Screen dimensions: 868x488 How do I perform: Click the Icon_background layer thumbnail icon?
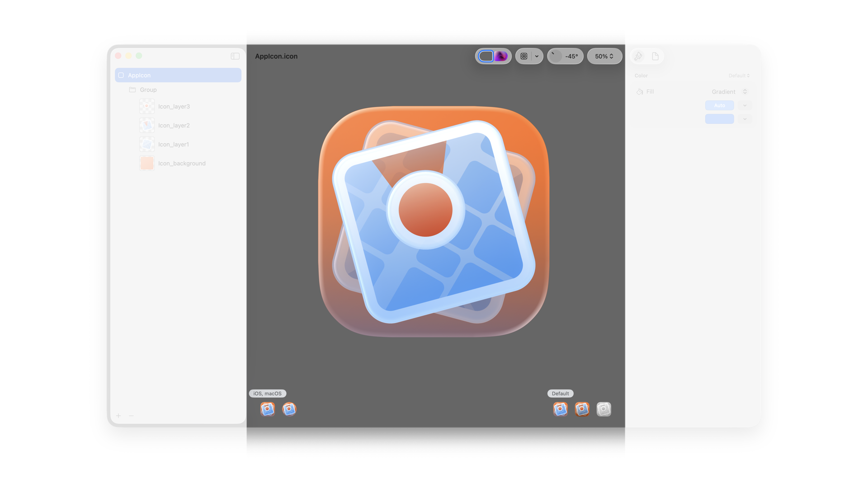tap(146, 163)
